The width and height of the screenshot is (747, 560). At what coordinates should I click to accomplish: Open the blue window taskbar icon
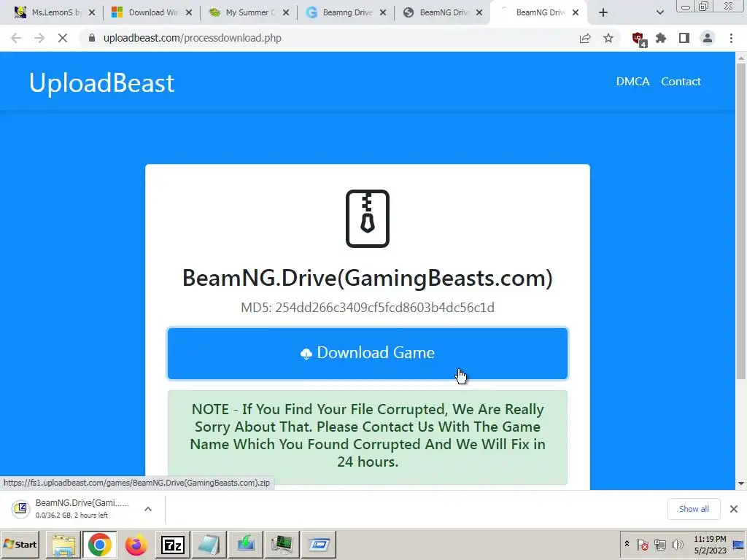[x=319, y=545]
